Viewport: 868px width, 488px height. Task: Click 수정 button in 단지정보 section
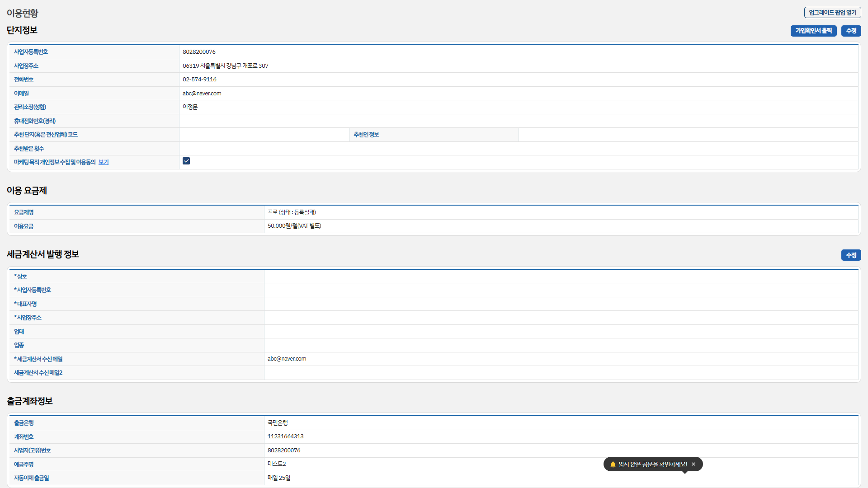tap(851, 31)
